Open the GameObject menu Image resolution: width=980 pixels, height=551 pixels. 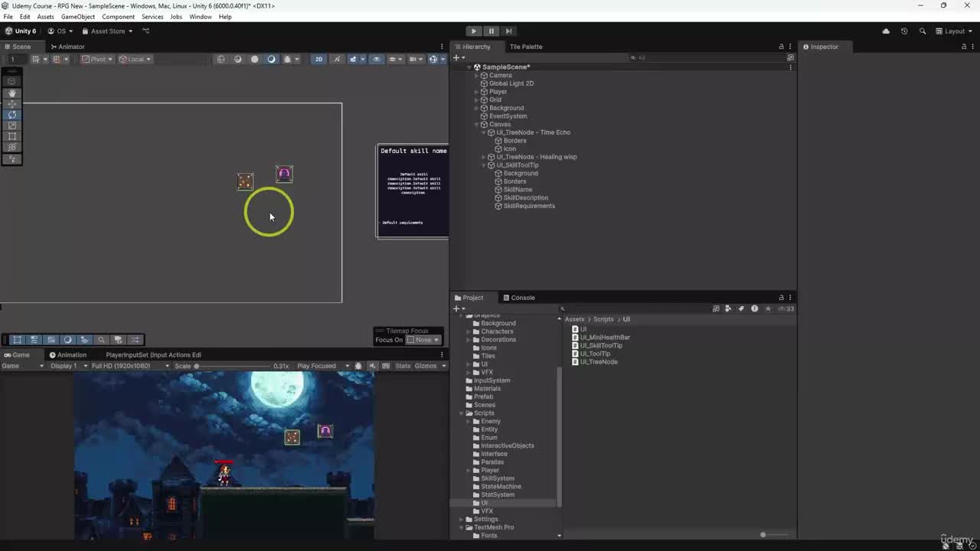pos(77,16)
